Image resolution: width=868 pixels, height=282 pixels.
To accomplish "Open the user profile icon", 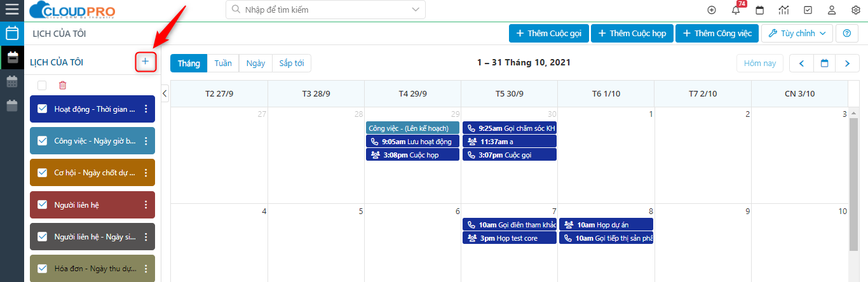I will [832, 10].
